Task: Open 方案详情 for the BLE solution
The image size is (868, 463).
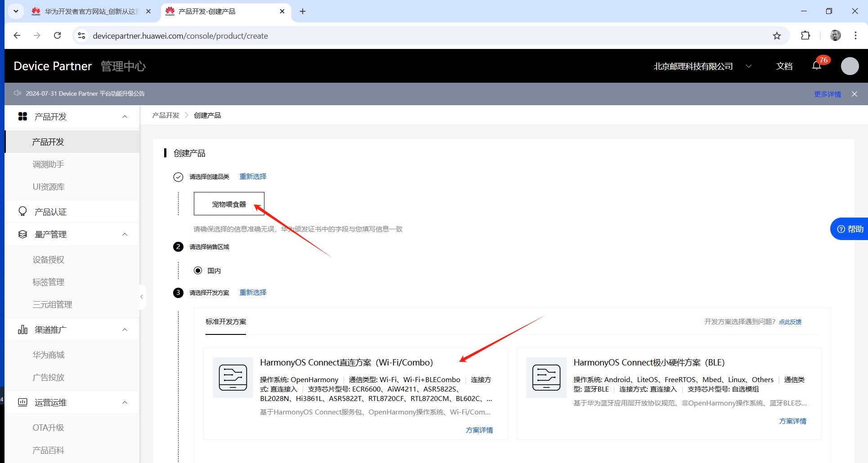Action: tap(792, 421)
